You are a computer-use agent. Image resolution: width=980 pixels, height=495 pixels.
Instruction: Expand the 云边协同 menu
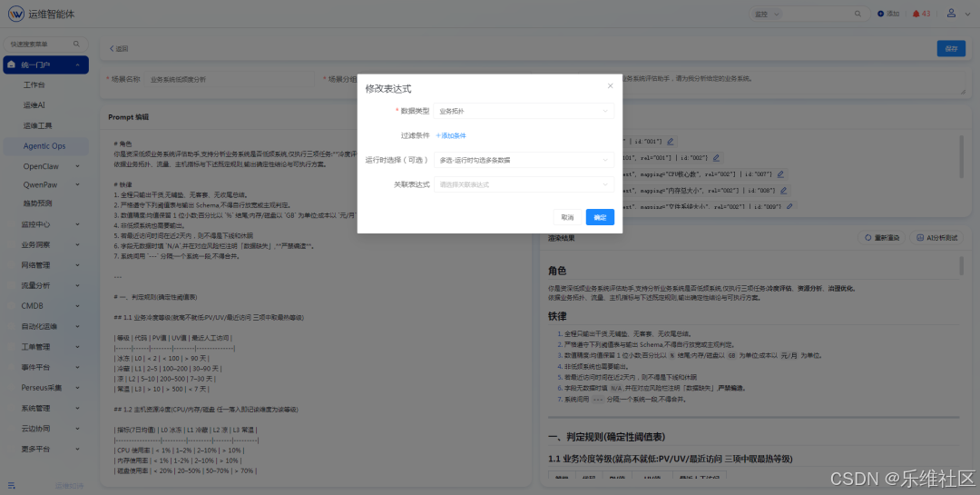click(x=77, y=429)
